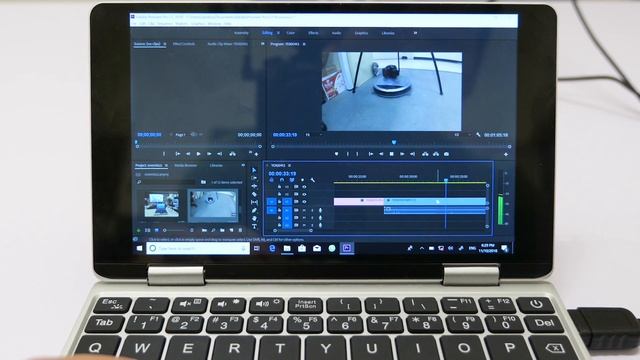Open the timeline sequence panel menu
Screen dimensions: 640x360
pos(289,165)
